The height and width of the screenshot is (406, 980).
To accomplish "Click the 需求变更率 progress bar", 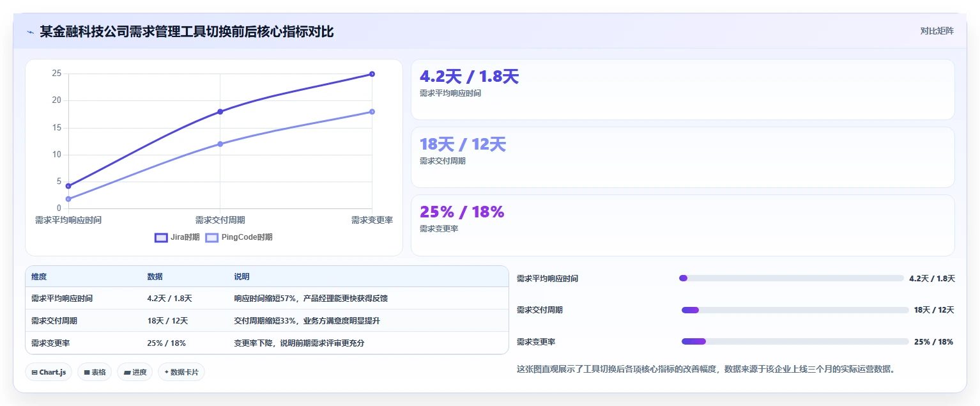I will 795,341.
